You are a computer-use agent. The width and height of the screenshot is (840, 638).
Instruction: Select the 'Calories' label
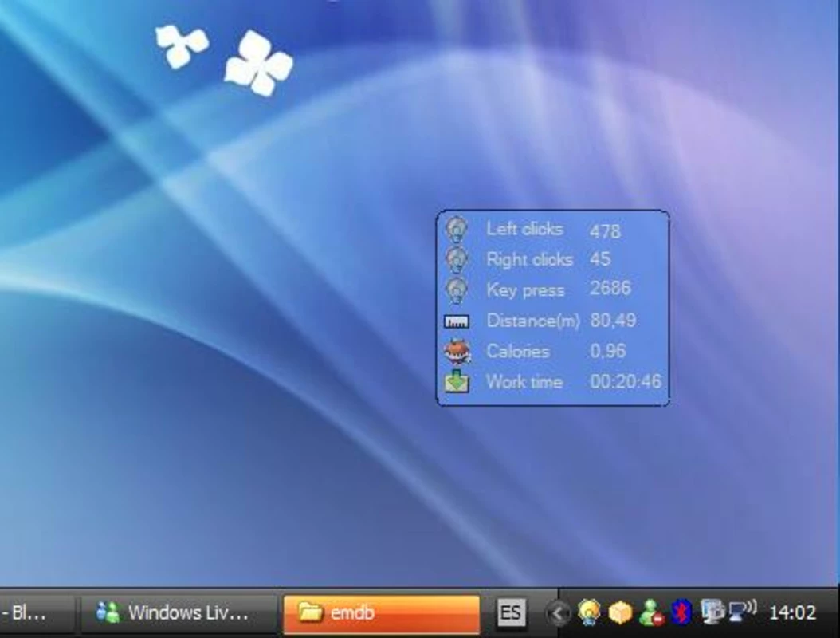(518, 351)
